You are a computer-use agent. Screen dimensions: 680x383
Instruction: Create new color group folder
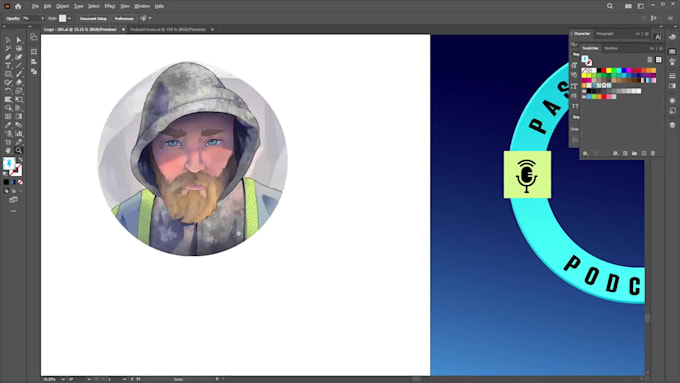(x=634, y=154)
